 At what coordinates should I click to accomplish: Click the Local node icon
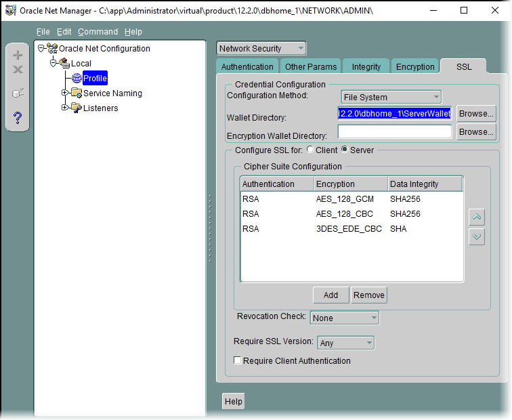point(64,63)
